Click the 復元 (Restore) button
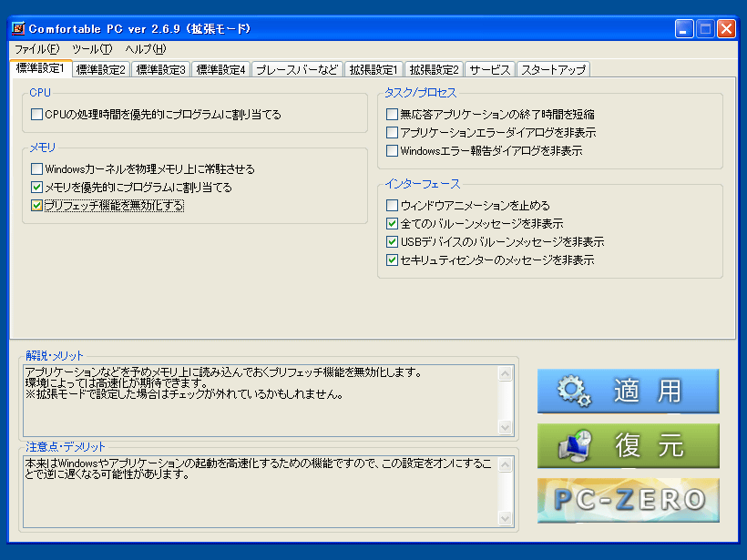This screenshot has height=560, width=747. click(x=628, y=445)
